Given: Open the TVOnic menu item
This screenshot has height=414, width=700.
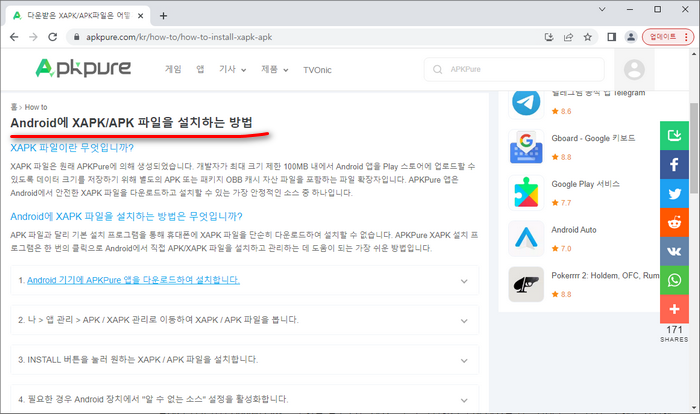Looking at the screenshot, I should pos(317,70).
